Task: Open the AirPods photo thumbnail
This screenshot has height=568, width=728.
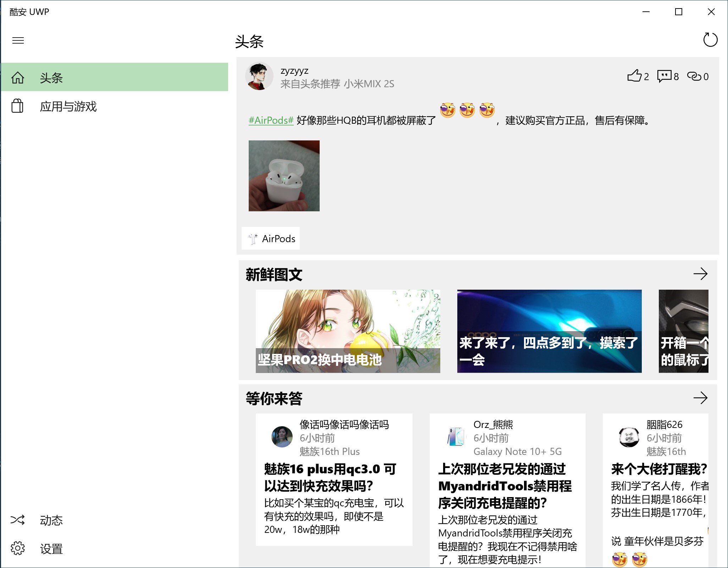Action: click(x=284, y=176)
